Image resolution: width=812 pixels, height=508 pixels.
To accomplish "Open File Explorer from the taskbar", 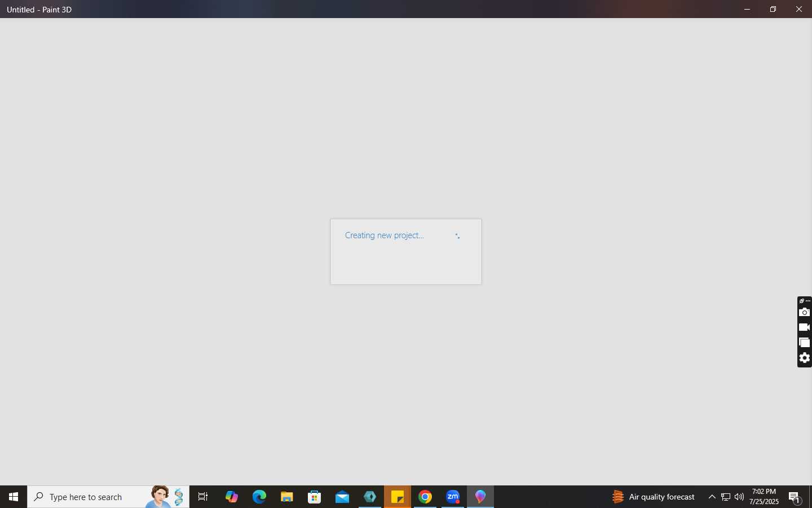I will click(x=286, y=497).
